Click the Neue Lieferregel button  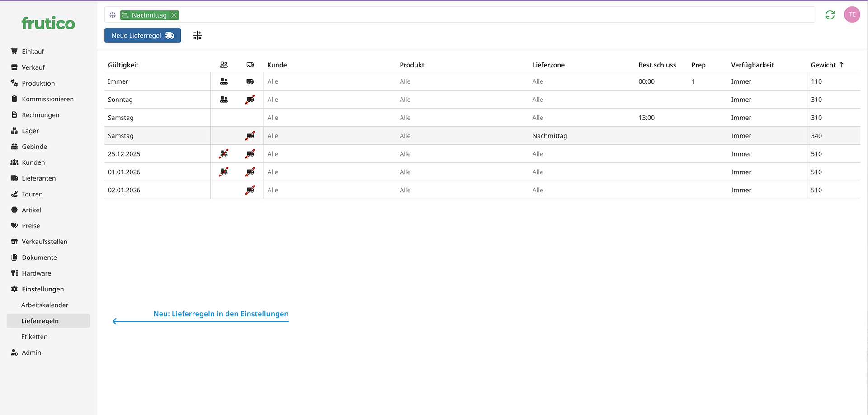[142, 35]
